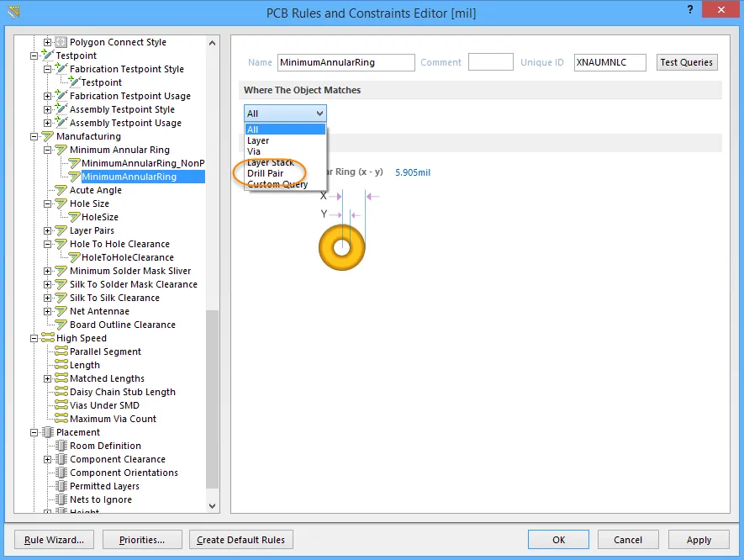The image size is (744, 560).
Task: Choose Via in the scope list
Action: (285, 151)
